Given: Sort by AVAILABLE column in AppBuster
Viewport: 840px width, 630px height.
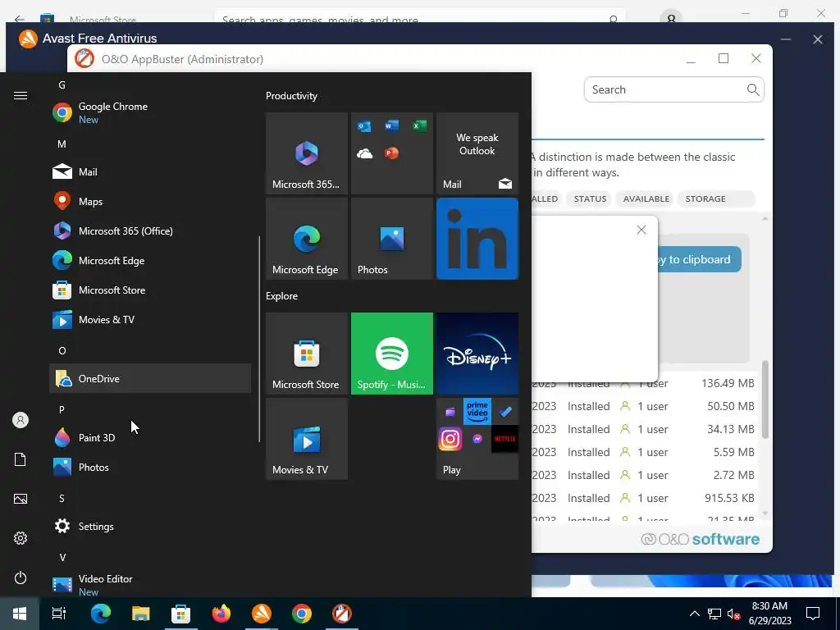Looking at the screenshot, I should click(x=646, y=199).
